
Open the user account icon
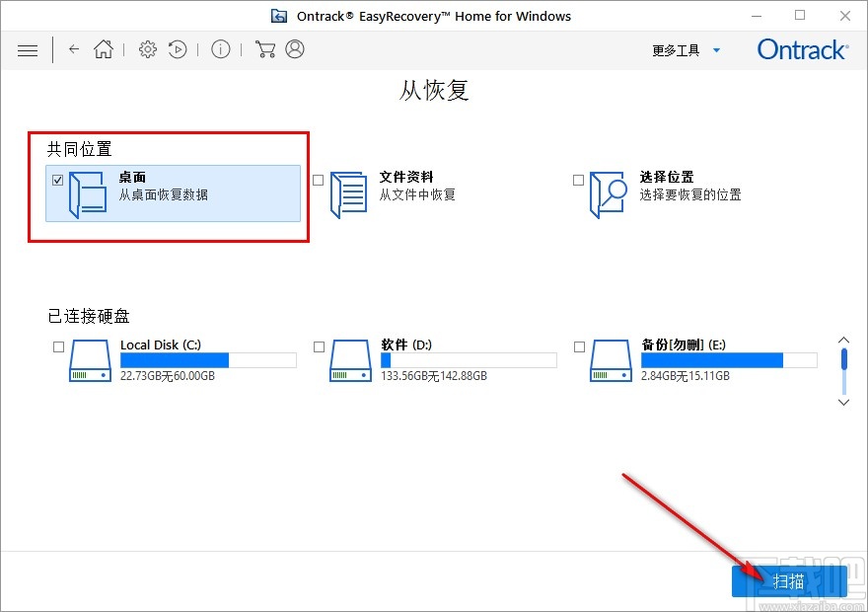[x=293, y=49]
